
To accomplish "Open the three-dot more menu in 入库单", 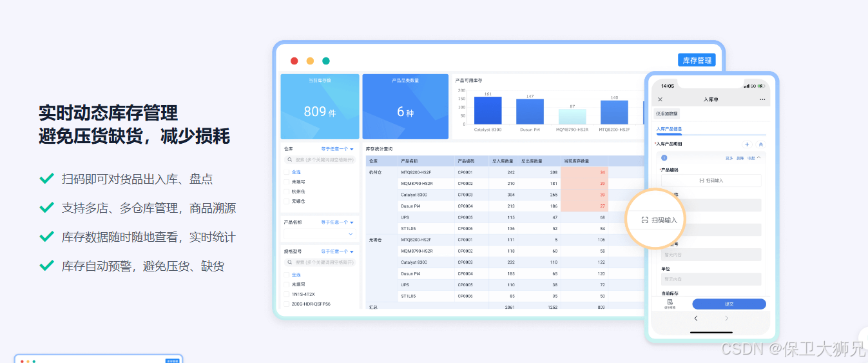I will [762, 99].
